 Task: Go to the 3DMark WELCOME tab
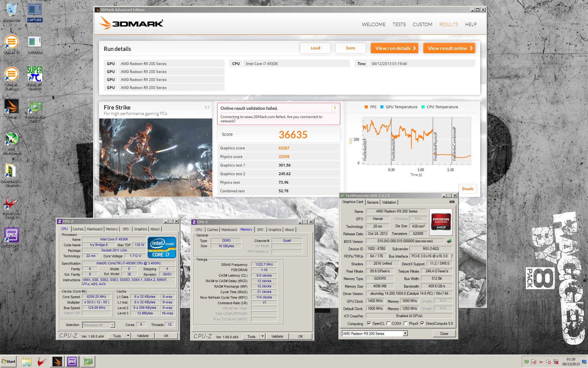(374, 24)
